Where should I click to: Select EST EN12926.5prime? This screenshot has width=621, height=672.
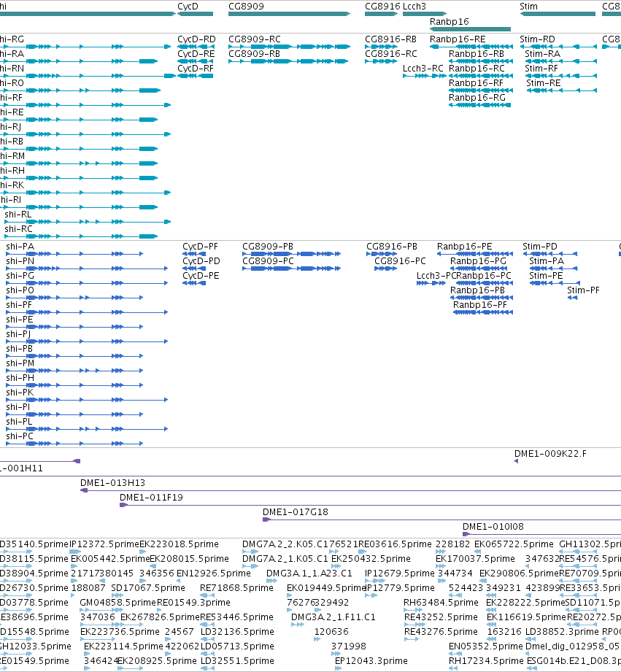(213, 573)
